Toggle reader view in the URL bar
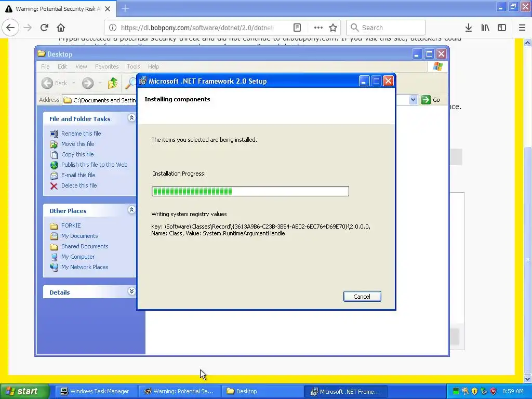532x399 pixels. pyautogui.click(x=297, y=28)
